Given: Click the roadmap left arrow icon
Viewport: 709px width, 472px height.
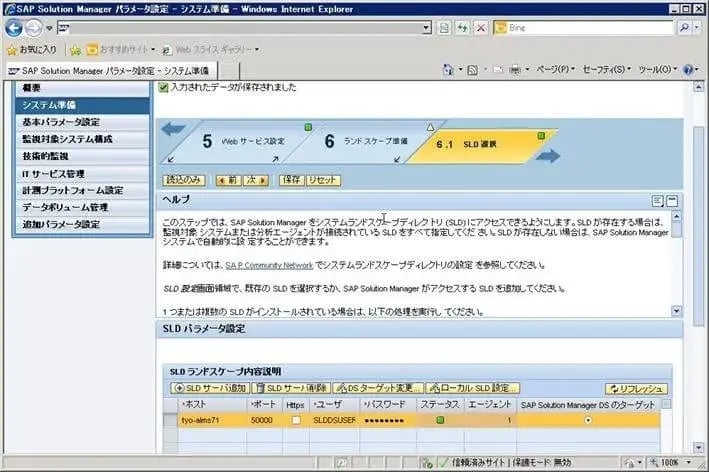Looking at the screenshot, I should click(x=174, y=129).
